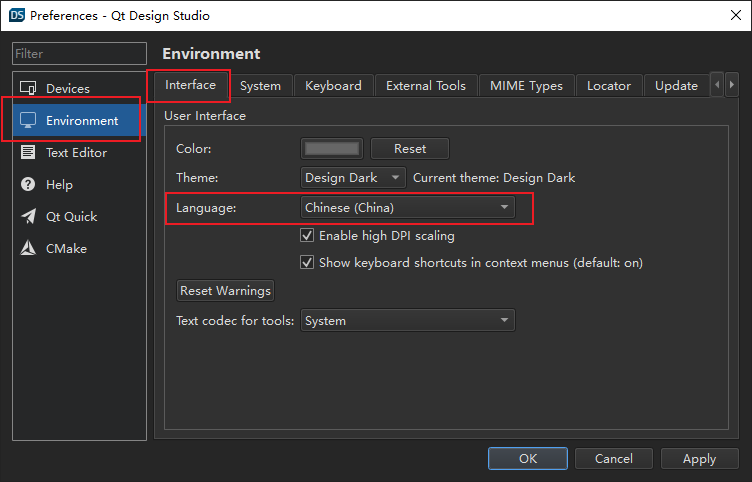
Task: Click the Help question mark icon
Action: [x=28, y=185]
